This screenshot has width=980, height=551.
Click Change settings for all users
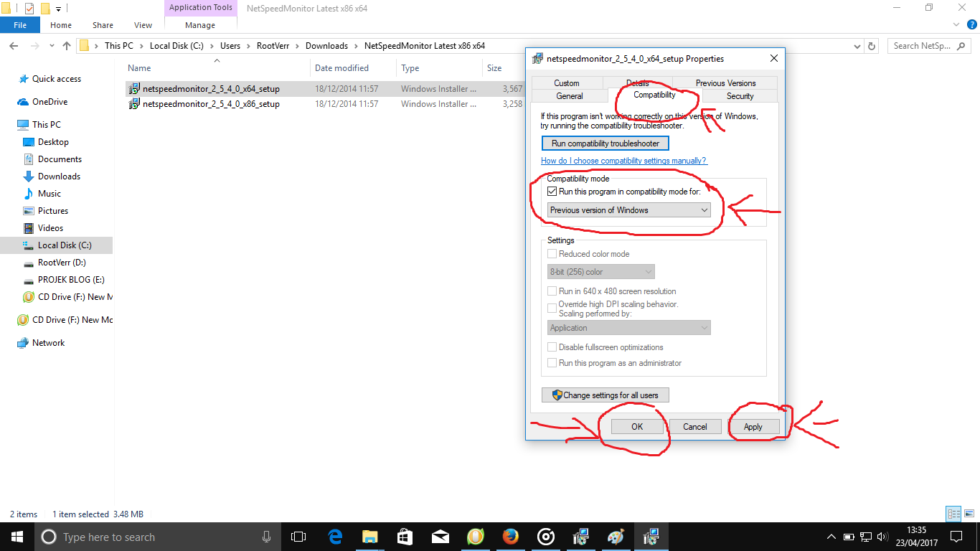pyautogui.click(x=606, y=395)
